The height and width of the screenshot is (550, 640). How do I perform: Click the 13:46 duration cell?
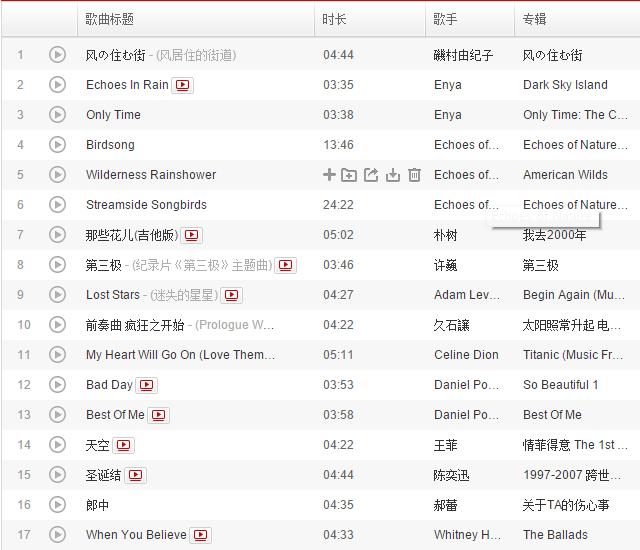338,145
